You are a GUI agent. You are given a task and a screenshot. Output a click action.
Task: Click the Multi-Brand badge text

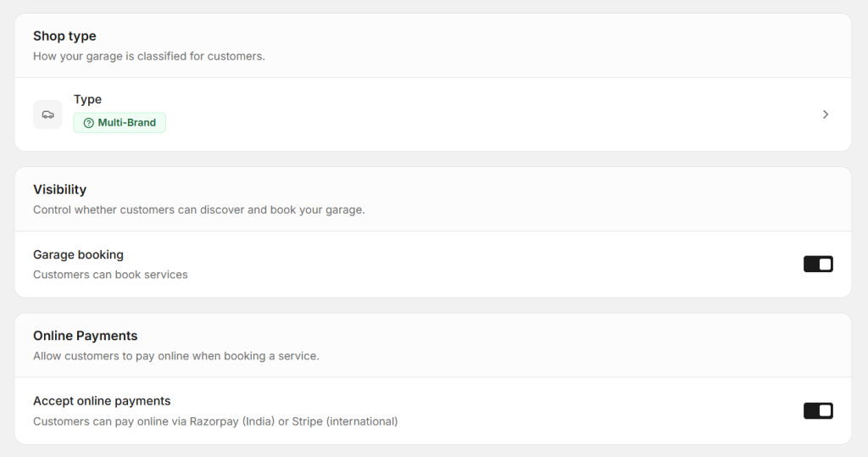(x=127, y=123)
